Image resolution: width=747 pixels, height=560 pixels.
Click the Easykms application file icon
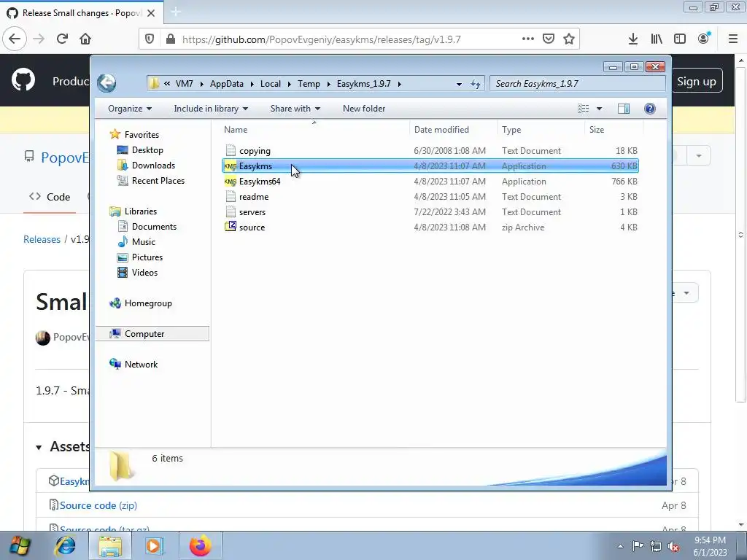point(230,166)
